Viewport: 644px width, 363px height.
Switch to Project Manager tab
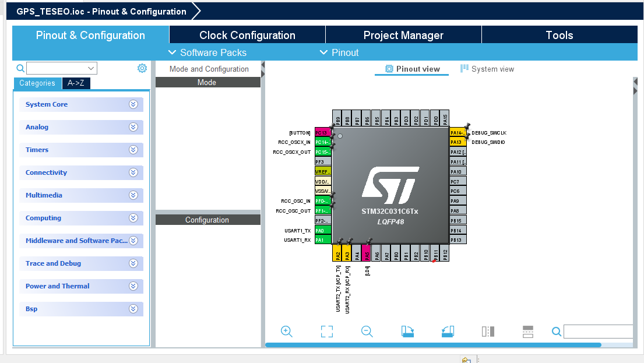coord(403,35)
